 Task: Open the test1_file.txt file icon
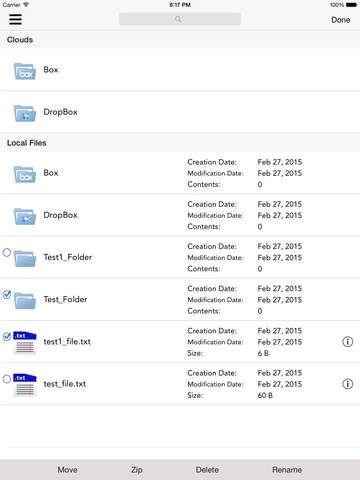(x=25, y=343)
